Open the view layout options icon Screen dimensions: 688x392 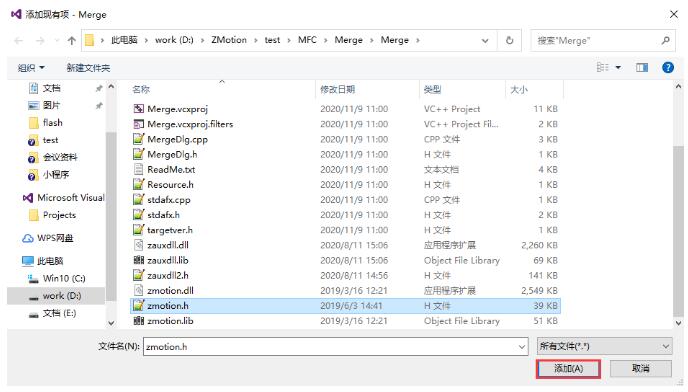pyautogui.click(x=603, y=67)
